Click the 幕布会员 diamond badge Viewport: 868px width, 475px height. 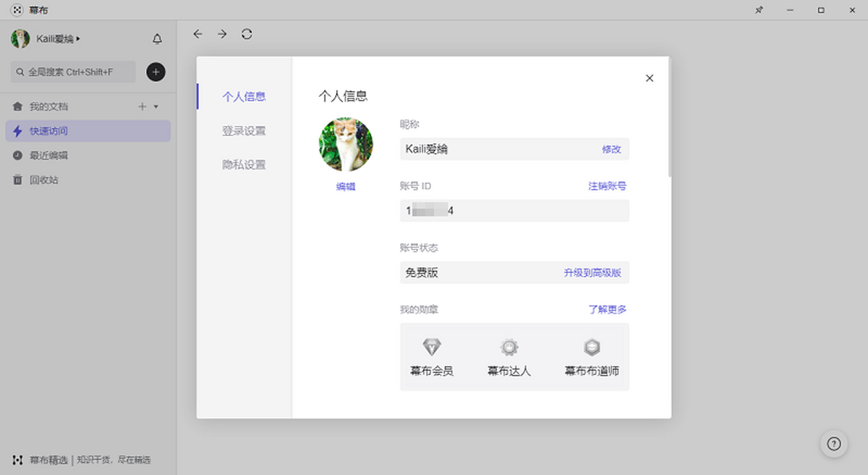pos(432,348)
